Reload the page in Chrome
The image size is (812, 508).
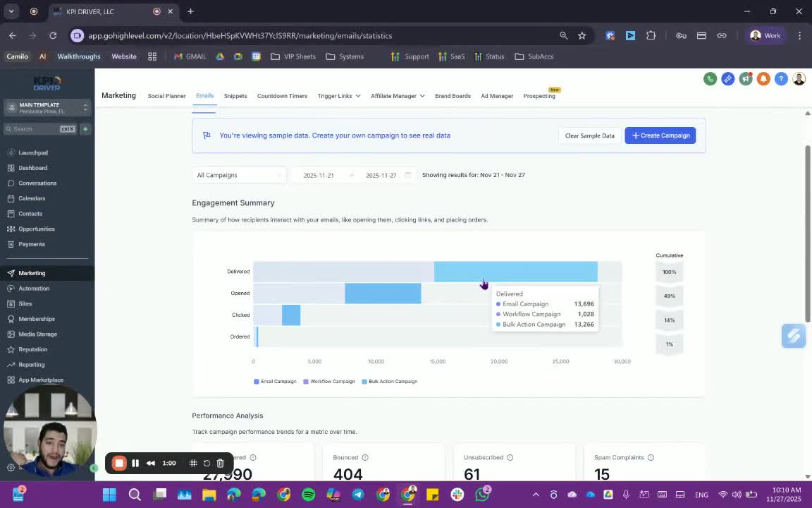53,36
